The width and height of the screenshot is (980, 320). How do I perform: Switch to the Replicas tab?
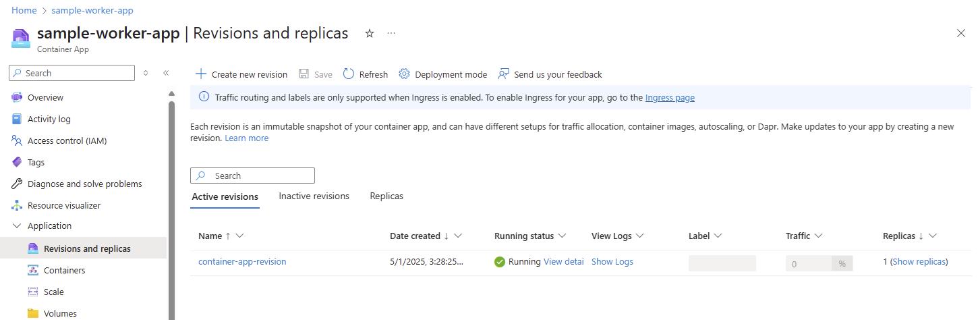point(386,196)
